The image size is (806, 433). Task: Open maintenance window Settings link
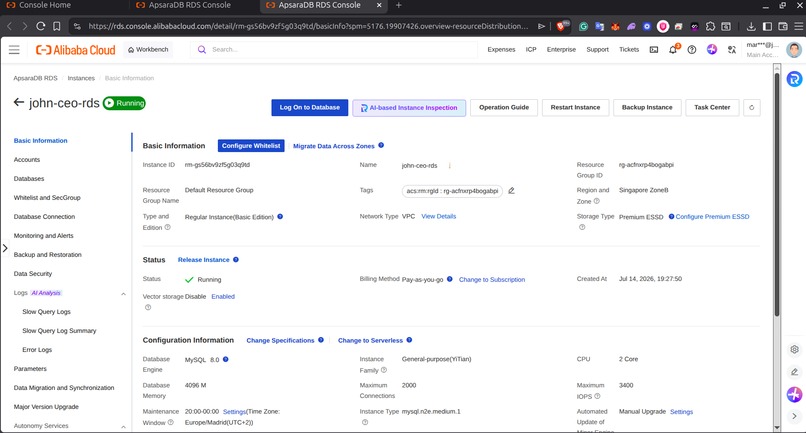pyautogui.click(x=234, y=412)
